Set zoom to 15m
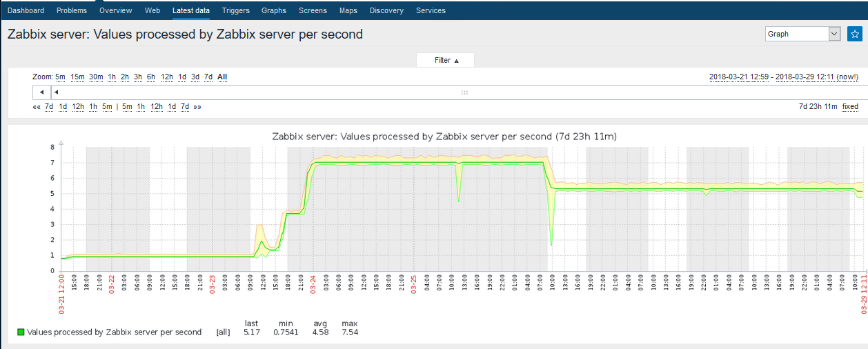The height and width of the screenshot is (349, 868). coord(77,77)
